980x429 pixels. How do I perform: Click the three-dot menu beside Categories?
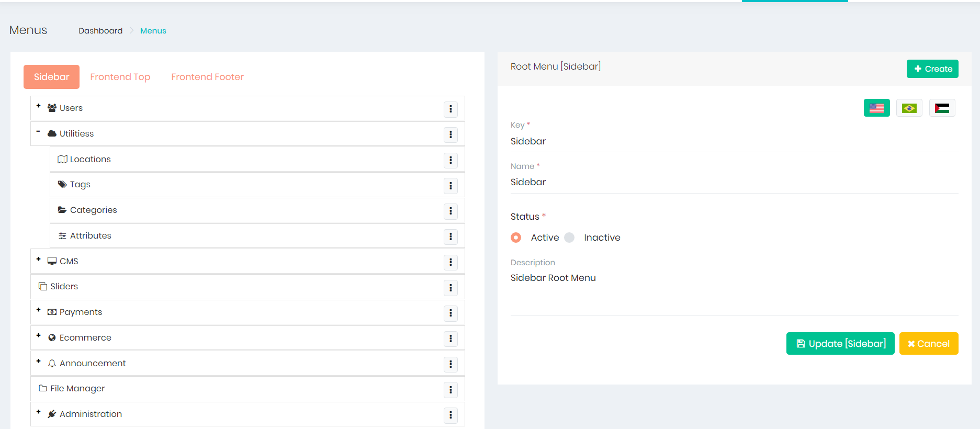(x=450, y=211)
